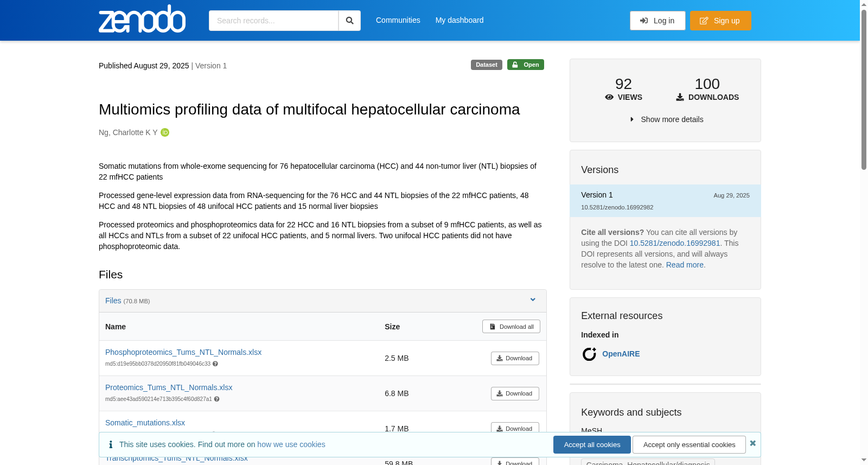Download all files
Image resolution: width=868 pixels, height=465 pixels.
coord(511,327)
